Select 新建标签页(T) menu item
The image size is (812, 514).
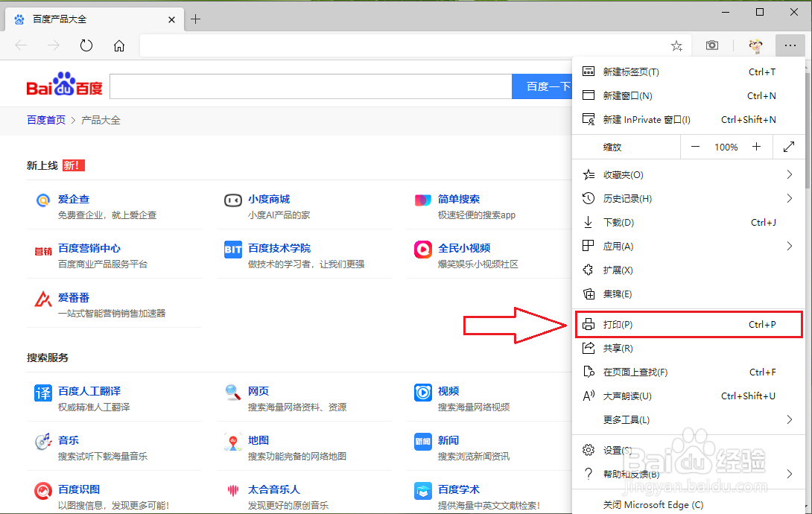688,72
